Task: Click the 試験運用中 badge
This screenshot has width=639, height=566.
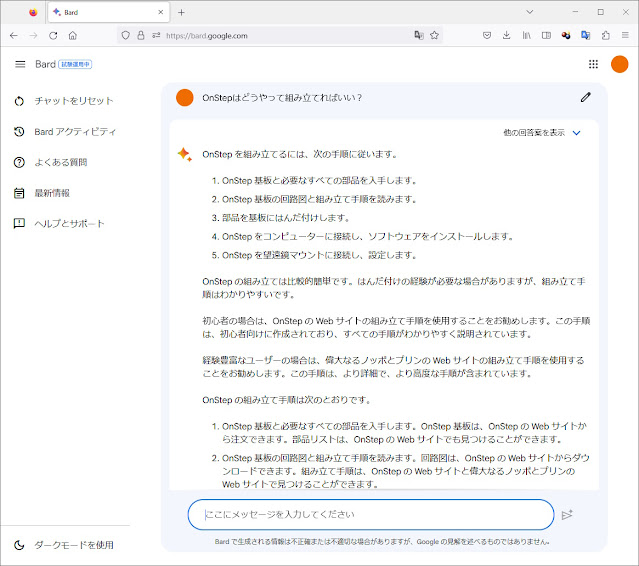Action: click(75, 64)
